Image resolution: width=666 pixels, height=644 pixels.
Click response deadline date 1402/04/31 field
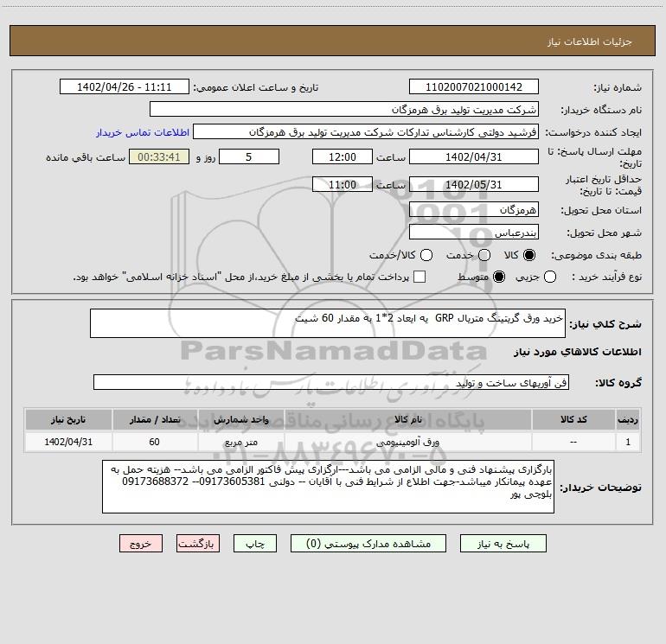(x=474, y=156)
